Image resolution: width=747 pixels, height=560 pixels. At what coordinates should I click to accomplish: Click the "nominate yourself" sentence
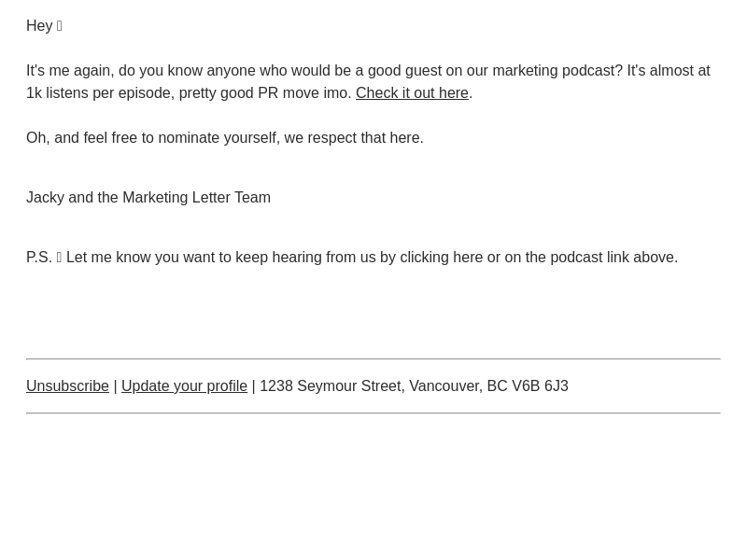click(x=225, y=137)
